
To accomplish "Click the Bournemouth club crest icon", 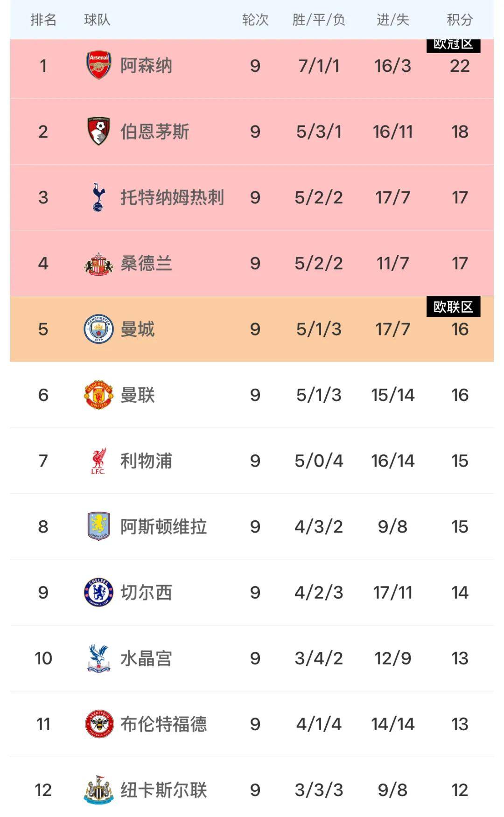I will tap(98, 131).
